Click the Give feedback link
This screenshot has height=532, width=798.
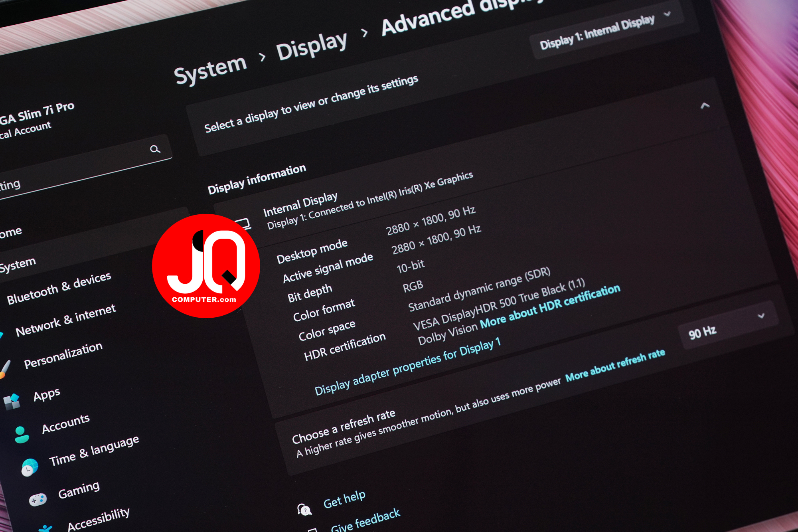tap(365, 520)
